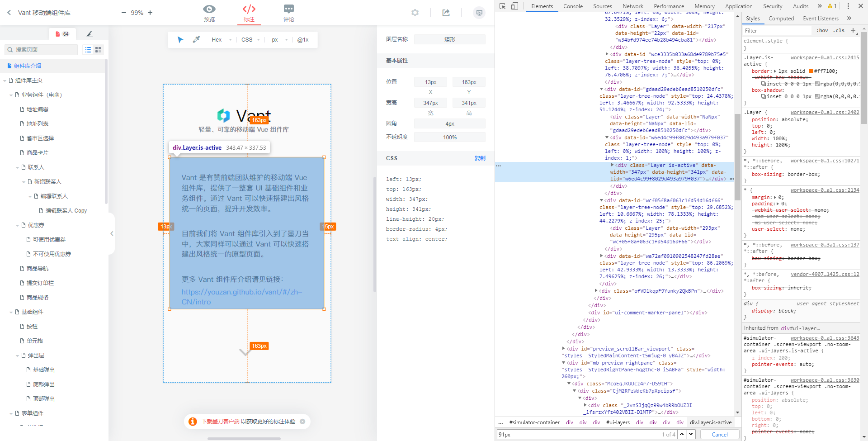Collapse left panel with chevron handle
Viewport: 868px width, 441px height.
(112, 233)
